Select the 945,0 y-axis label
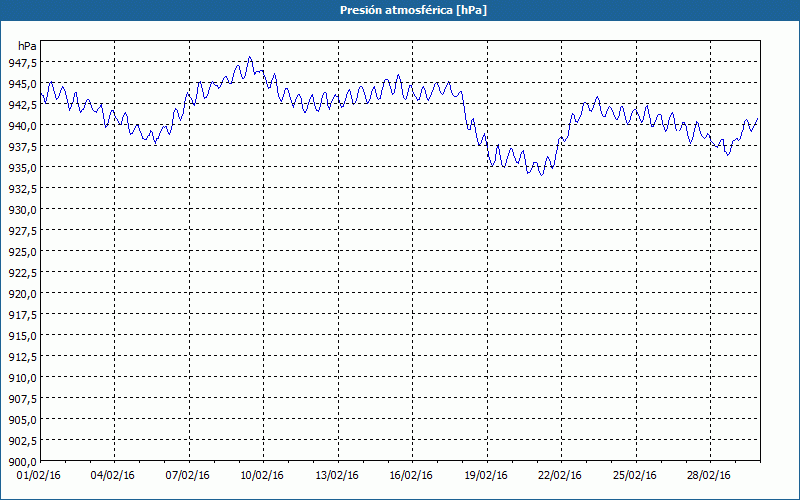 coord(22,84)
